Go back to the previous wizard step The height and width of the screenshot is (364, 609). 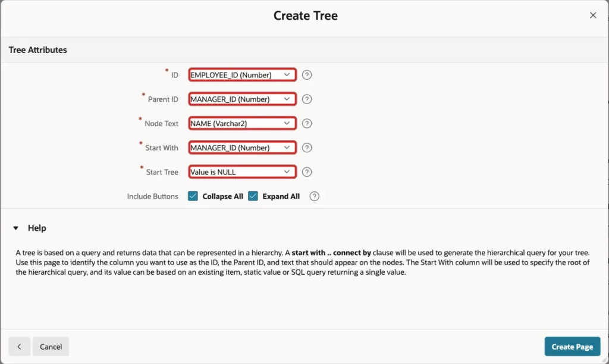20,347
